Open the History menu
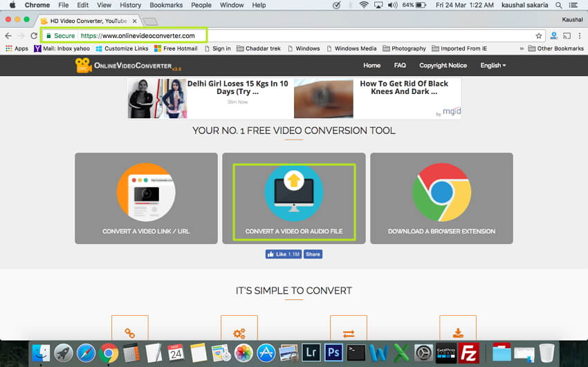Image resolution: width=588 pixels, height=367 pixels. pyautogui.click(x=130, y=5)
